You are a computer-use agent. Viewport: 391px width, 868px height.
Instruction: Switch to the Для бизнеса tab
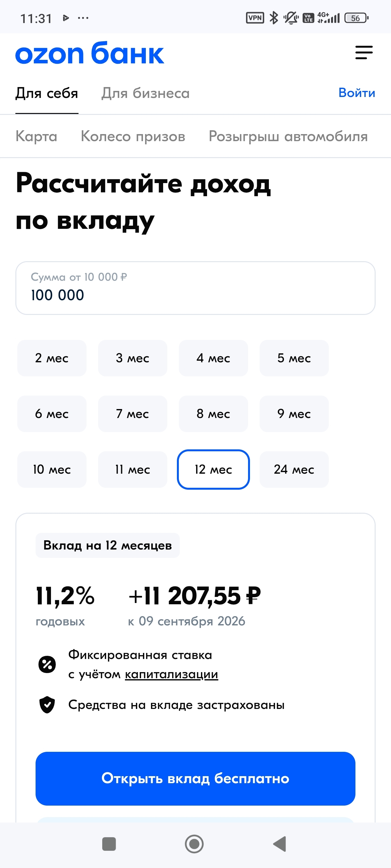[146, 93]
